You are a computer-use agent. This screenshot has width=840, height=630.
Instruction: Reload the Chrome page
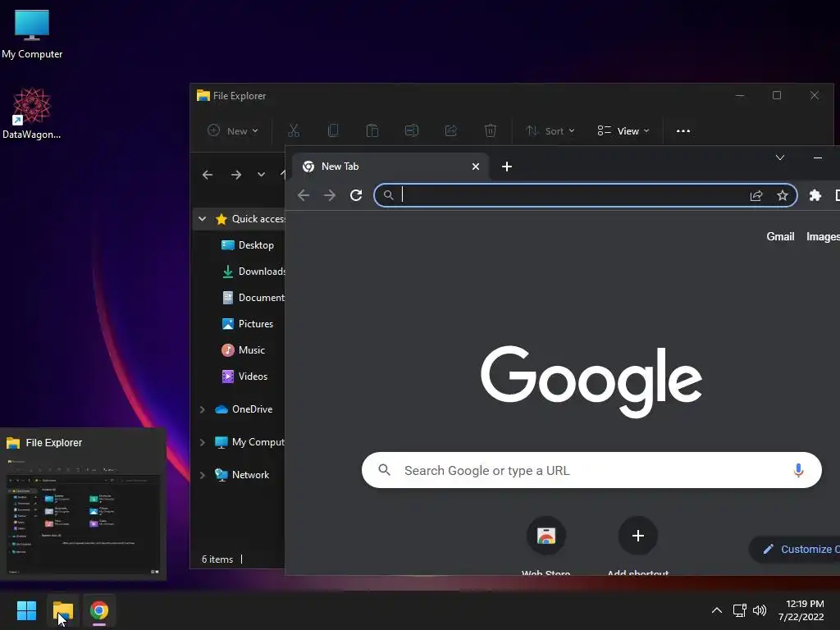(x=356, y=195)
